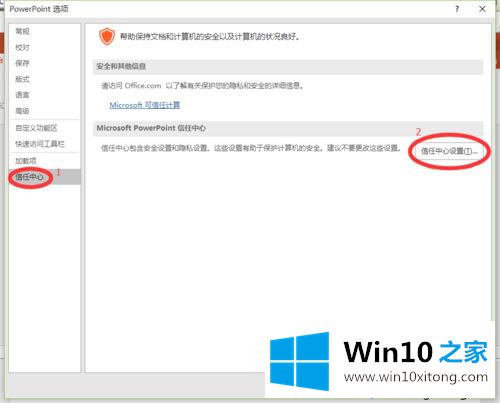
Task: Open 自定义功能区 settings
Action: [36, 128]
